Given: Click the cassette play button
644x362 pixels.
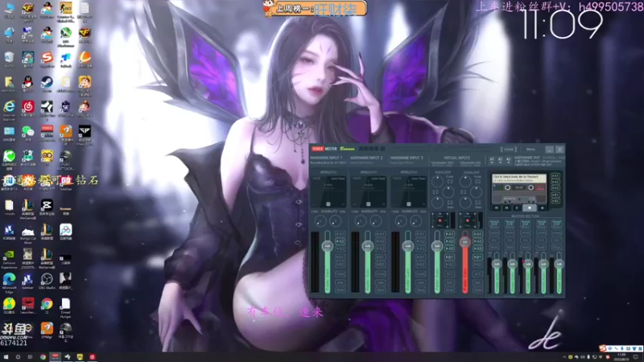Looking at the screenshot, I should click(x=517, y=208).
